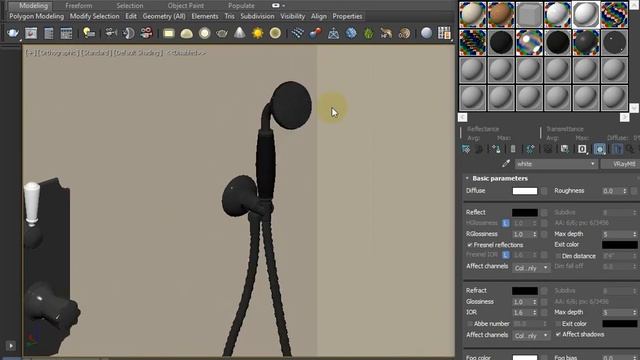Select the yellow plane primitive icon

coord(169,33)
